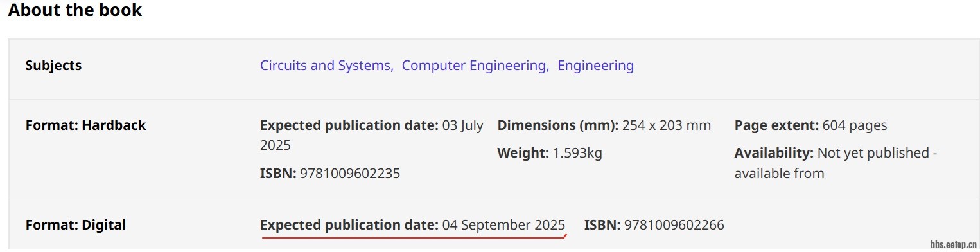Click the hardback ISBN 9781009602235
The height and width of the screenshot is (252, 980).
[350, 174]
